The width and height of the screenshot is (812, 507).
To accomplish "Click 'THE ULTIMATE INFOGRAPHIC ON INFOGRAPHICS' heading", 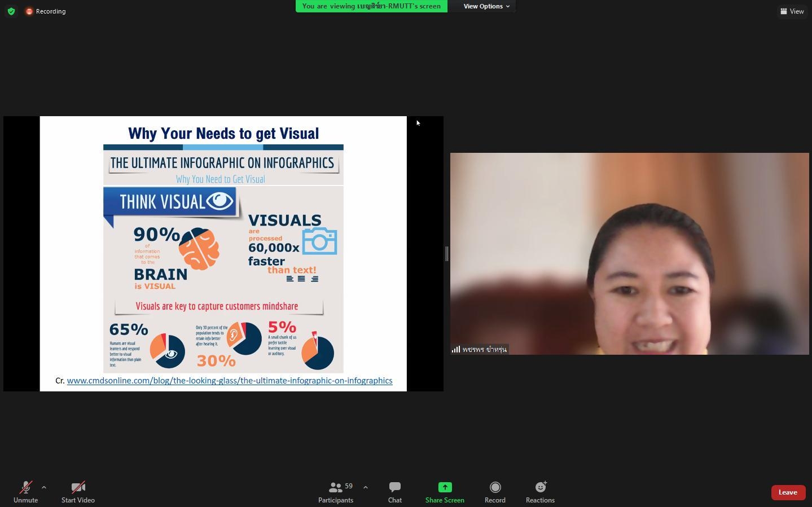I will coord(222,163).
